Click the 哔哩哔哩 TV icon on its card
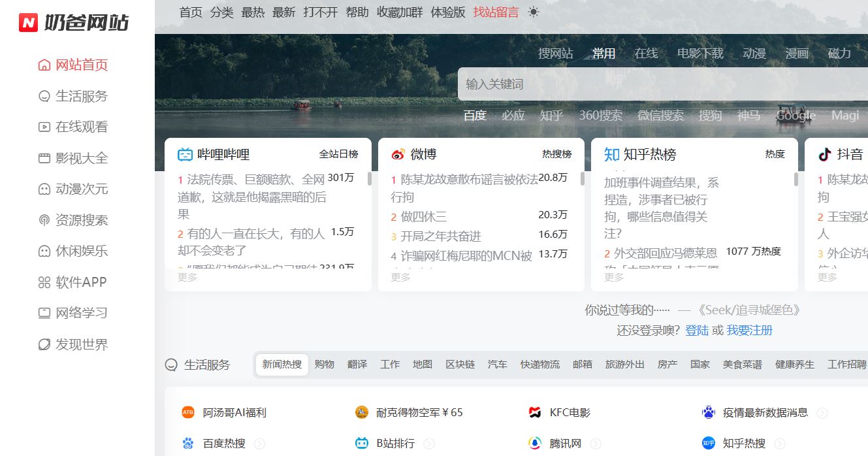 coord(185,154)
